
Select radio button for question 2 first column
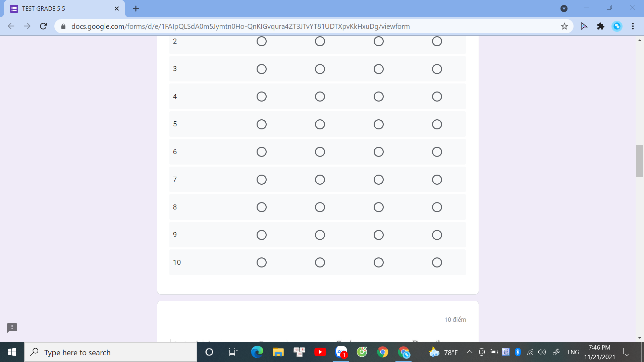tap(261, 41)
